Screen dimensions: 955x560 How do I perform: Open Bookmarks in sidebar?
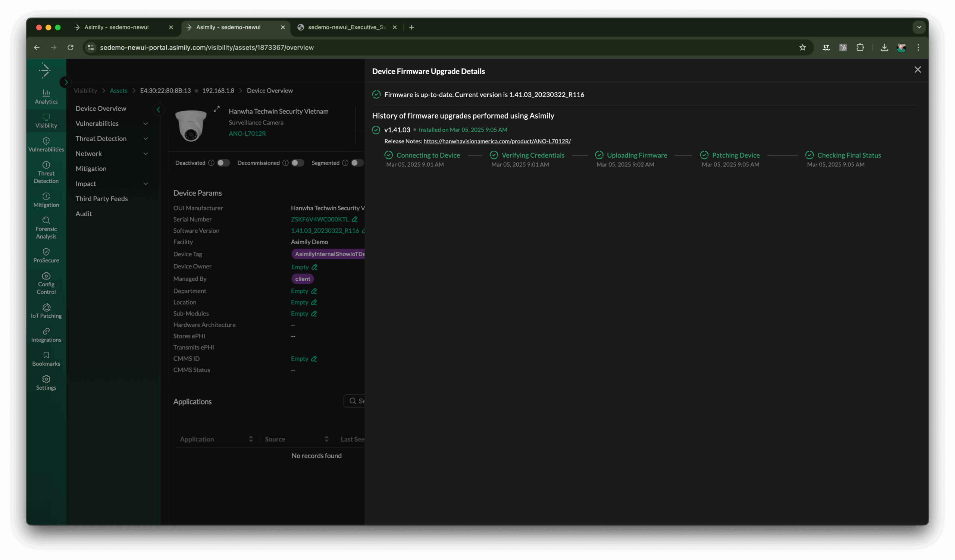tap(46, 359)
